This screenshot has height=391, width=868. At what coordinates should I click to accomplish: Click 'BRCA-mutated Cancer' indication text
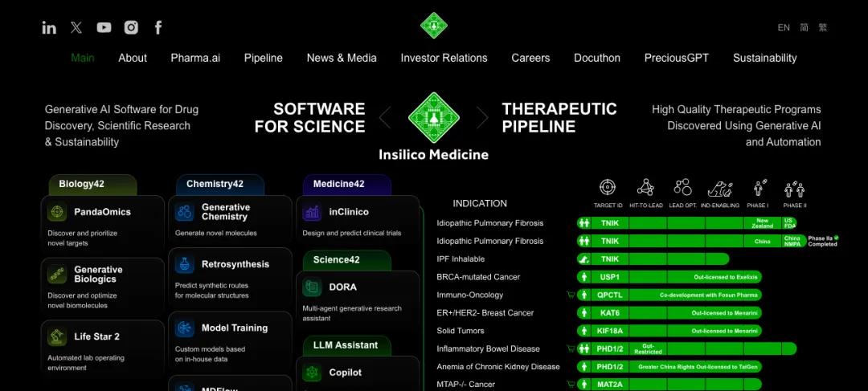pos(478,276)
